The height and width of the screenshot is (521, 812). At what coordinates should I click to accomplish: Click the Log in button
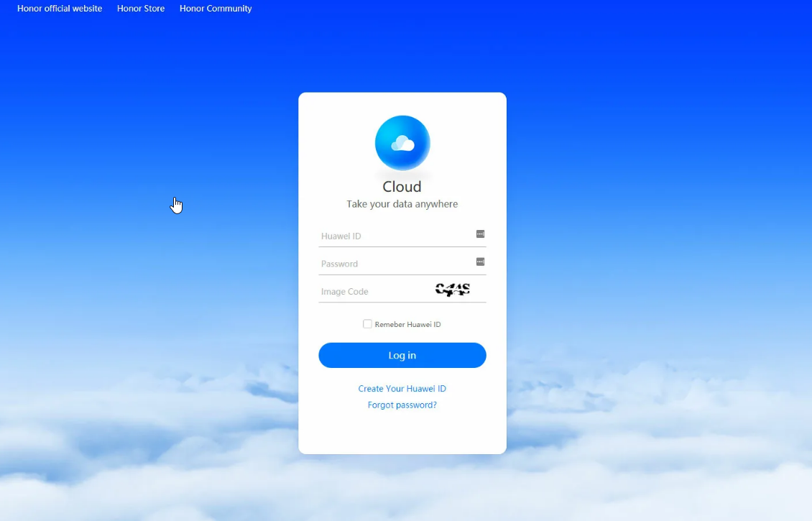coord(402,355)
